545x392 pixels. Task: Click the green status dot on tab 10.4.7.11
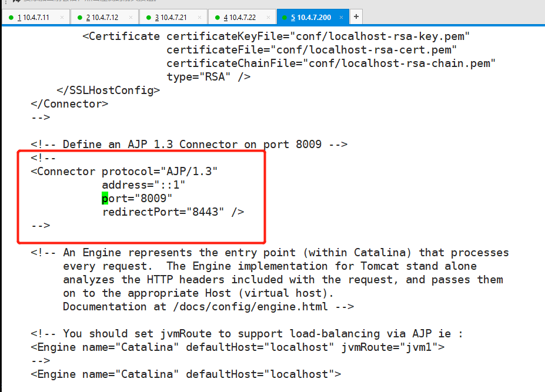(11, 18)
